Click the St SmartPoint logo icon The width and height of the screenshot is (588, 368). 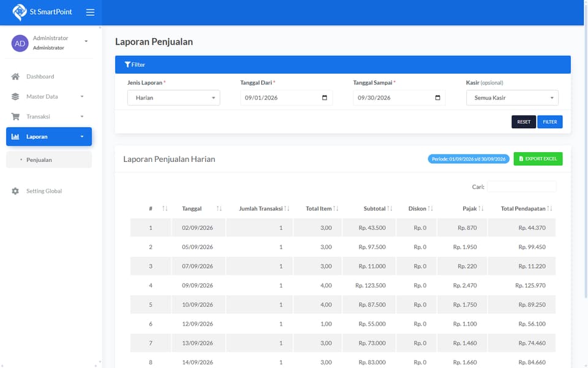(x=19, y=12)
